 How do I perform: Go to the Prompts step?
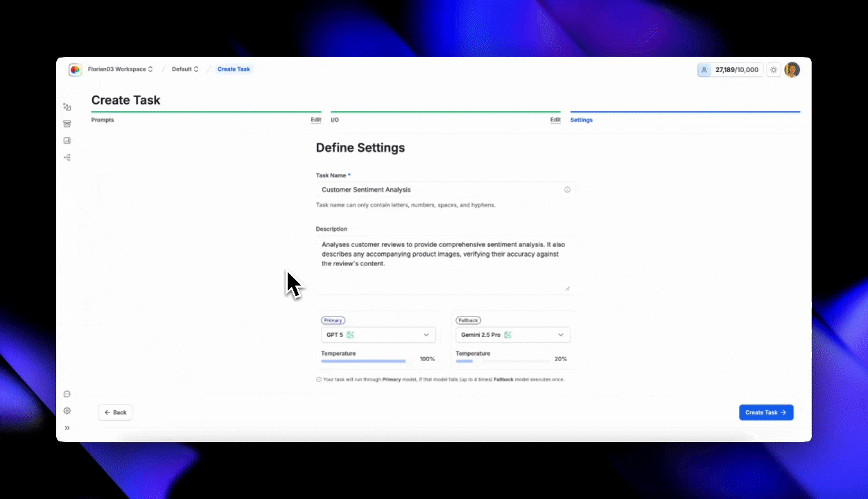coord(103,120)
